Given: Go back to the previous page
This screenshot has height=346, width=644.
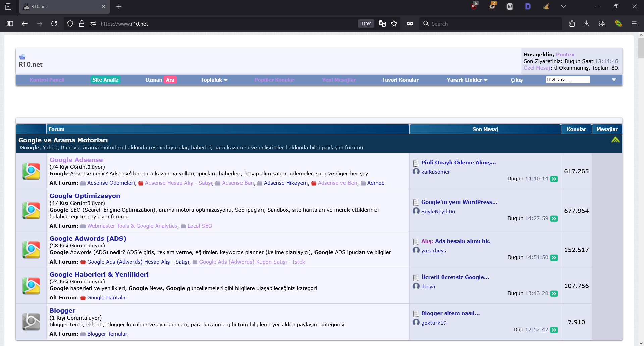Looking at the screenshot, I should 24,24.
